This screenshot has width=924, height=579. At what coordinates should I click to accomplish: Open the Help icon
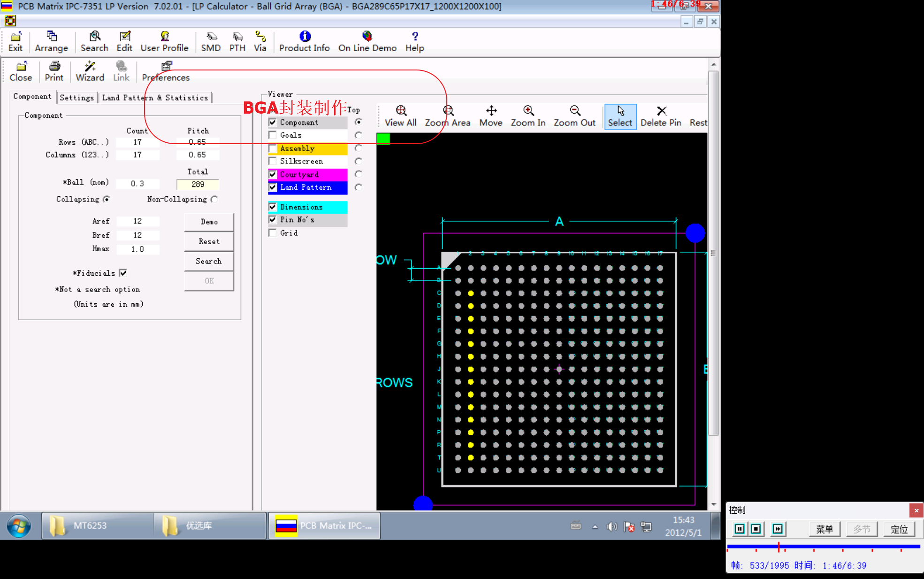415,41
